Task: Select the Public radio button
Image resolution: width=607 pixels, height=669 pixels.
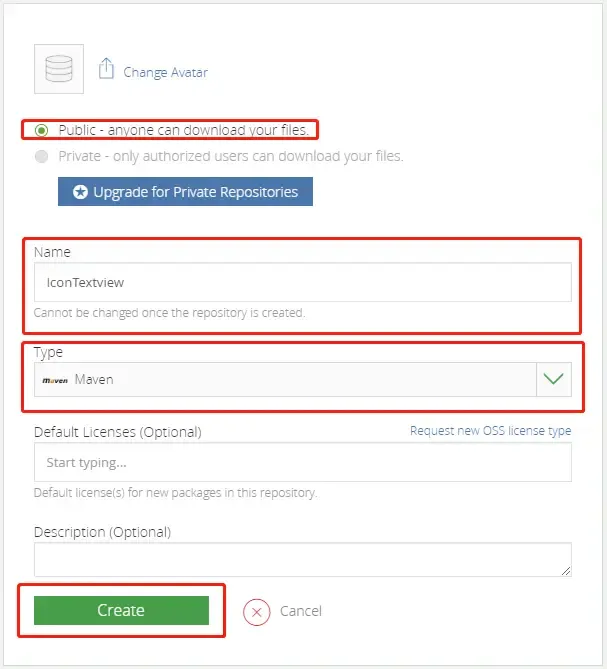Action: point(41,130)
